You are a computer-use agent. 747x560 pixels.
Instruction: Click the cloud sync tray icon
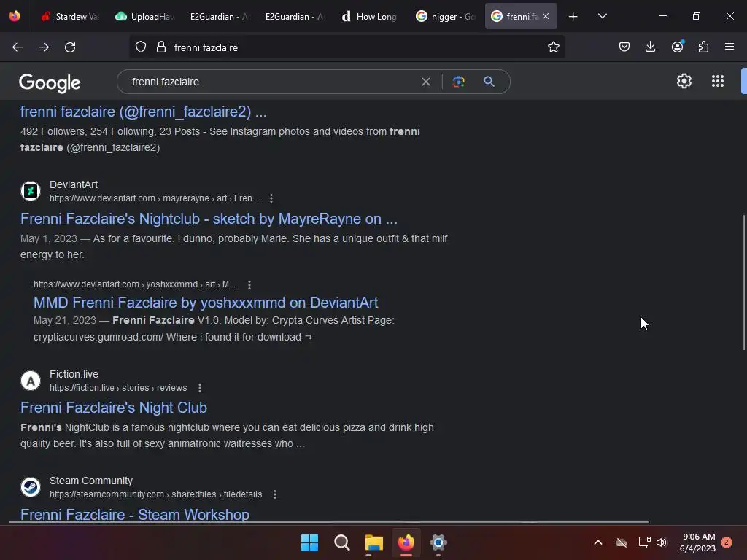(622, 542)
